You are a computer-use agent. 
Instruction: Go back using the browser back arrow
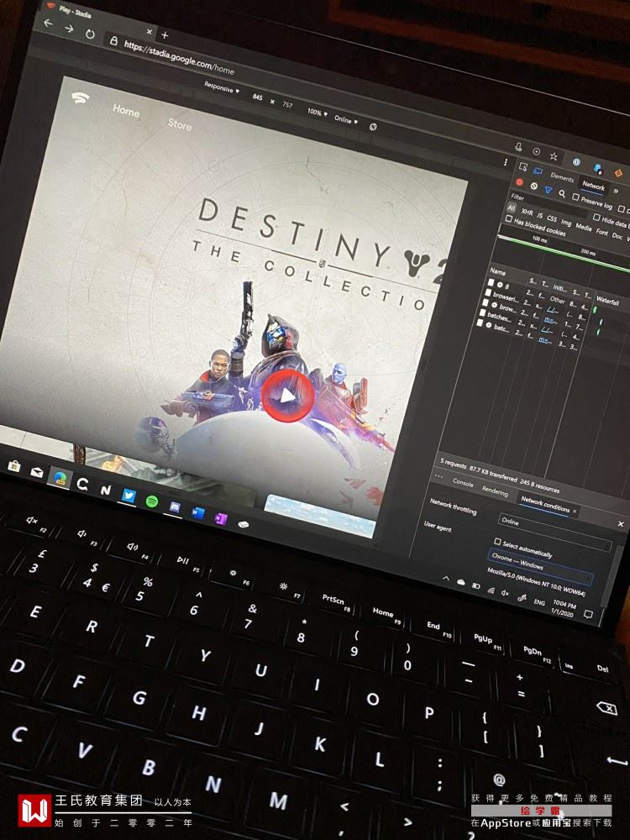coord(48,23)
